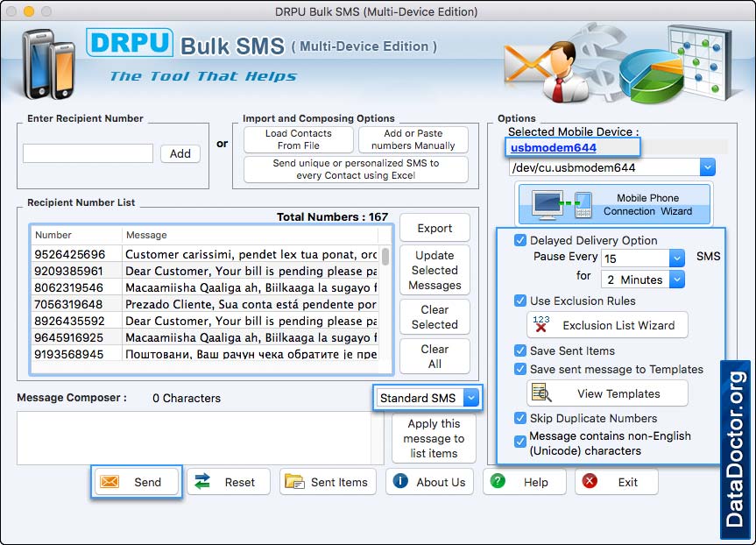Click the DRPU logo in header
756x545 pixels.
point(130,42)
